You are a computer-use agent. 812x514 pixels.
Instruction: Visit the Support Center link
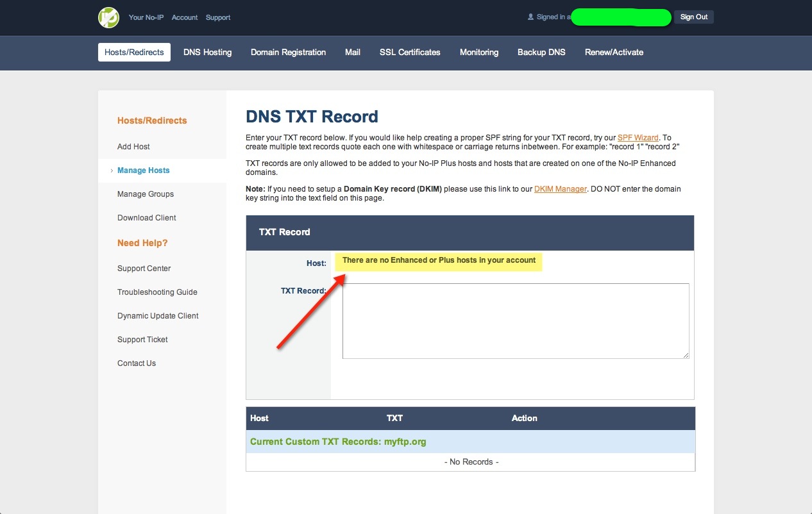point(144,269)
